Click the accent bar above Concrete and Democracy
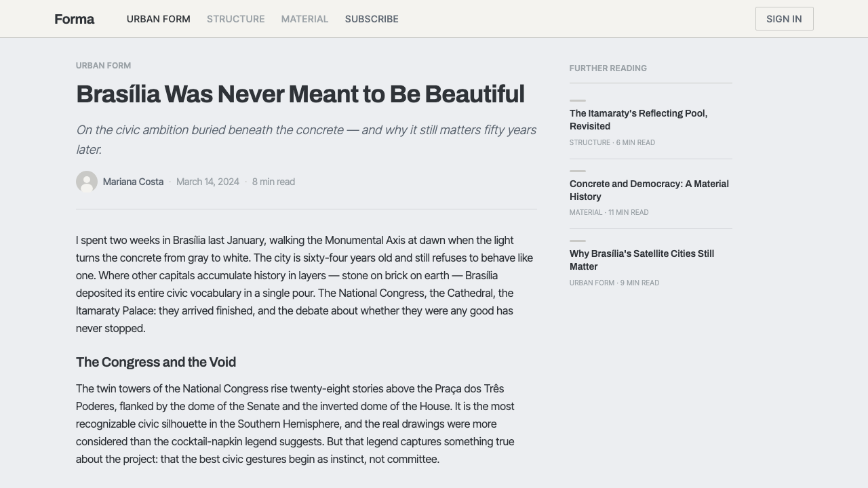This screenshot has width=868, height=488. tap(578, 171)
